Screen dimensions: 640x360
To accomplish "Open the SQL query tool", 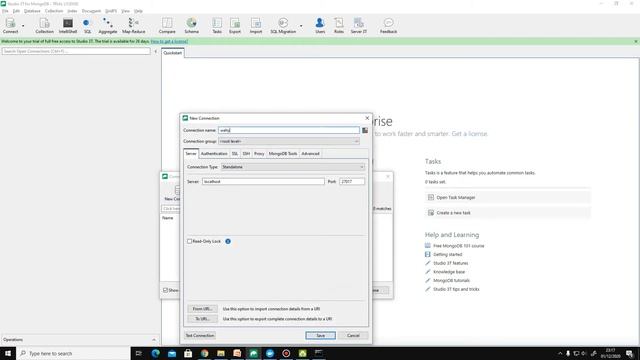I will point(87,25).
